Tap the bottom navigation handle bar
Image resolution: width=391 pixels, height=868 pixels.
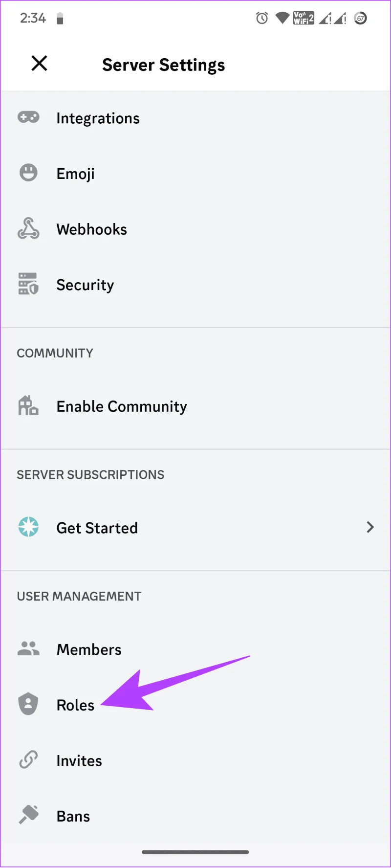pos(195,852)
